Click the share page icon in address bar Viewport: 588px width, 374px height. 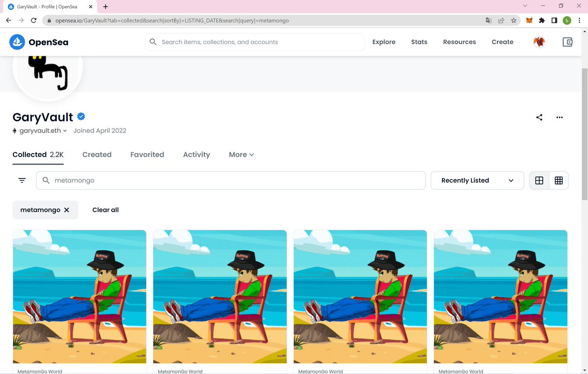click(x=501, y=21)
